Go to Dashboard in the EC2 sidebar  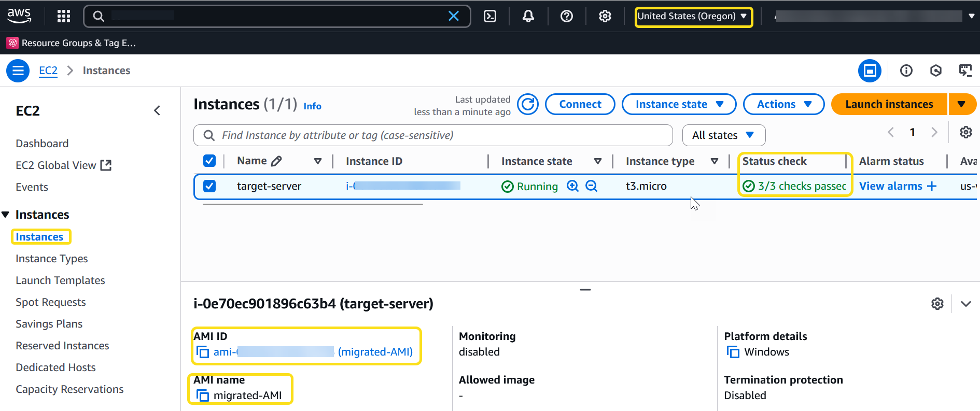point(42,144)
